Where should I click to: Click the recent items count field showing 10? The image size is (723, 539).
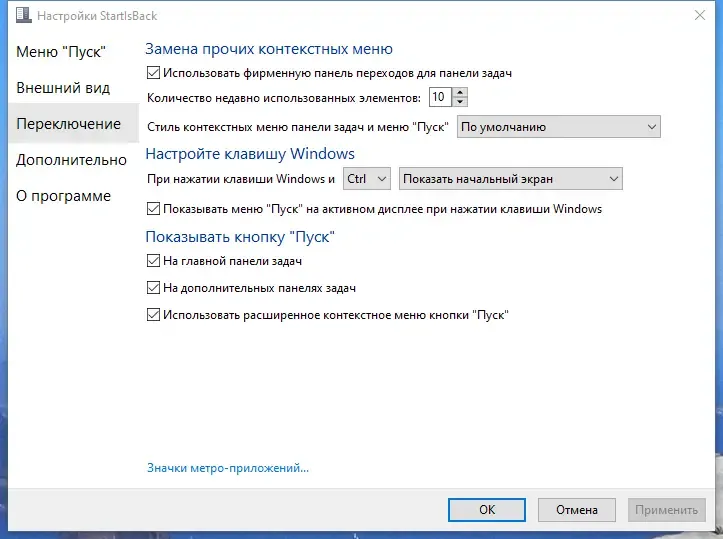(x=440, y=97)
